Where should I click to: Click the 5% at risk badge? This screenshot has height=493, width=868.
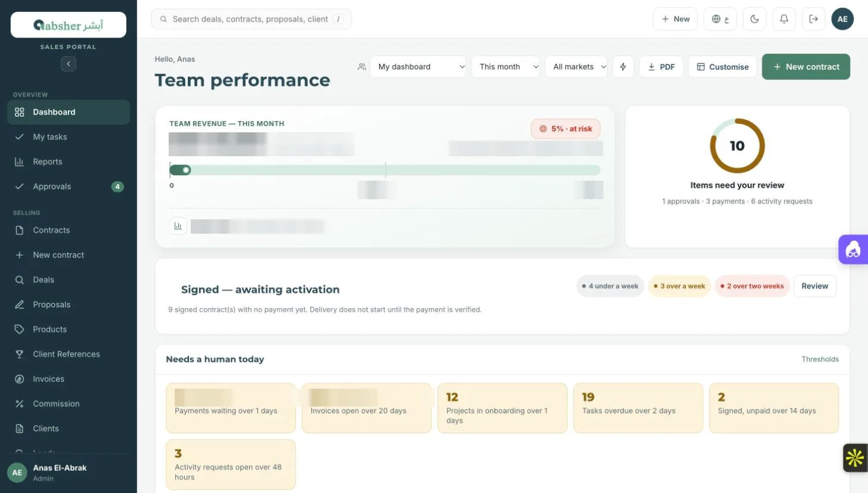(x=565, y=129)
